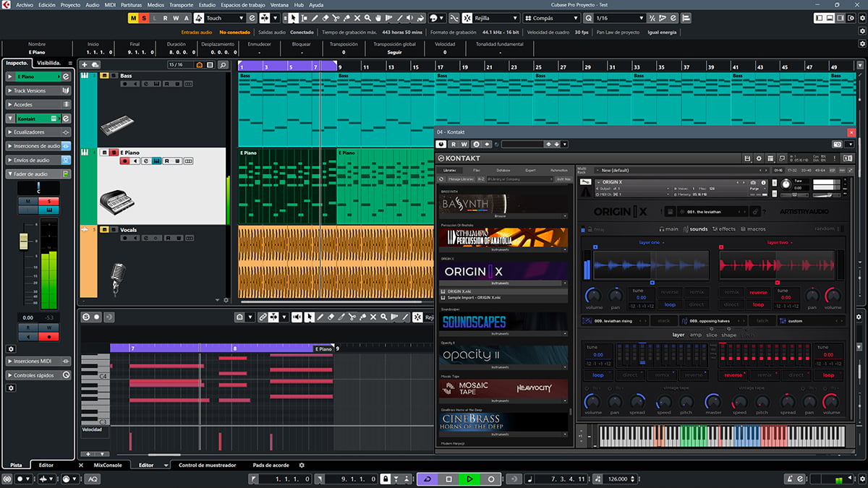Open the Compás grid type dropdown

click(x=551, y=18)
